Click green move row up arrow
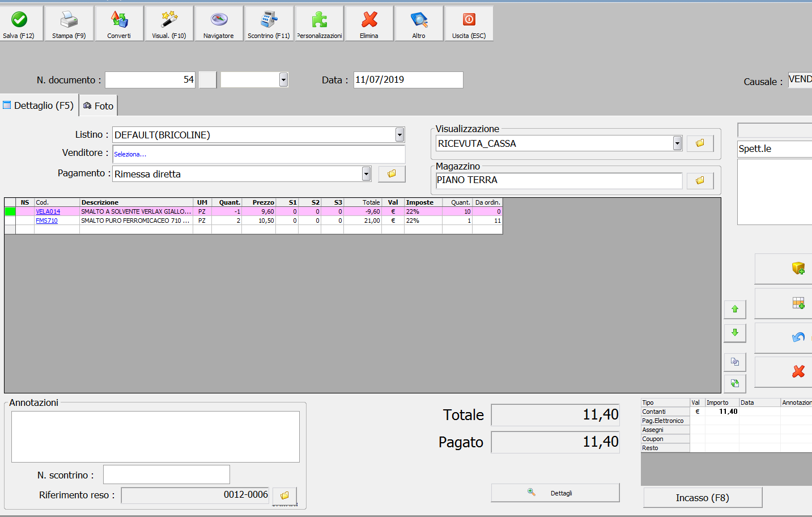Viewport: 812px width, 517px height. click(735, 310)
